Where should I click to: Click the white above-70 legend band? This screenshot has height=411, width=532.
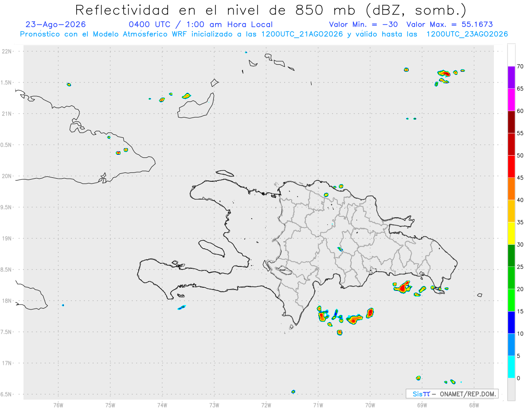(x=511, y=55)
